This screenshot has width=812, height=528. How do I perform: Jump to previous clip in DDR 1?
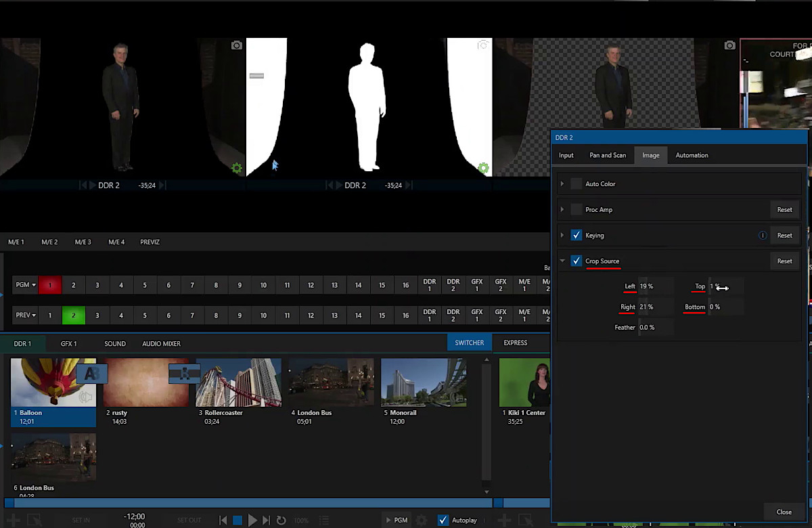pos(223,520)
